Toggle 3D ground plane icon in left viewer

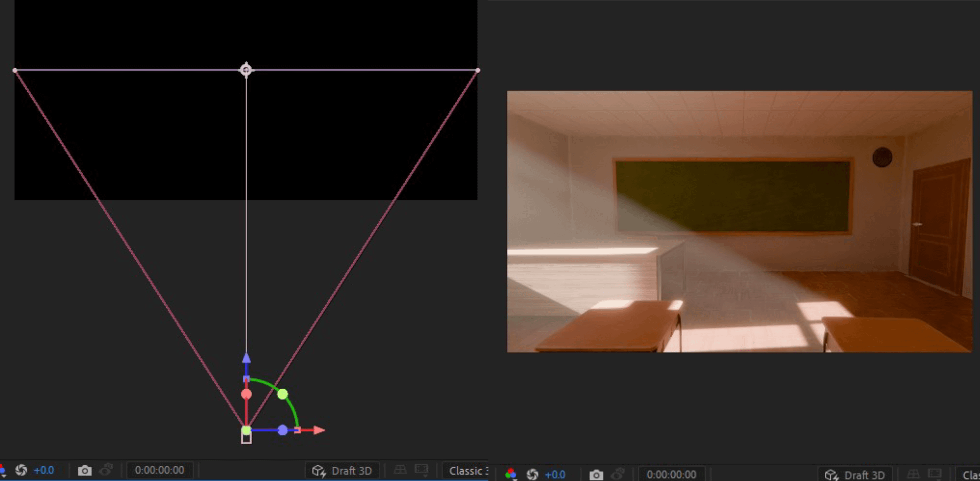400,470
